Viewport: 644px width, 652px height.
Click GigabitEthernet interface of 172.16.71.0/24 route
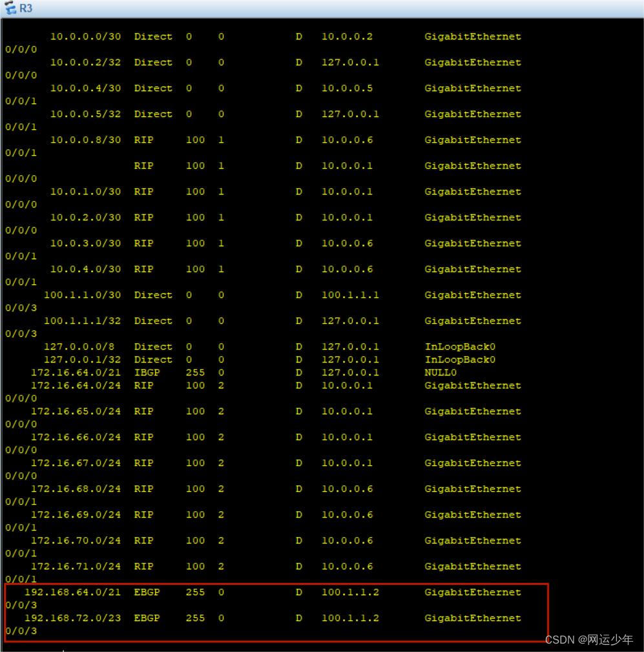tap(473, 566)
